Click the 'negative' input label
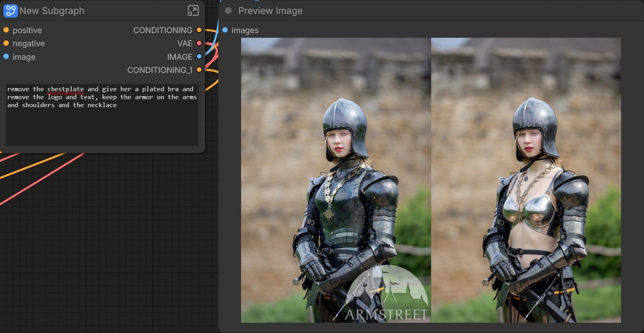 coord(29,43)
